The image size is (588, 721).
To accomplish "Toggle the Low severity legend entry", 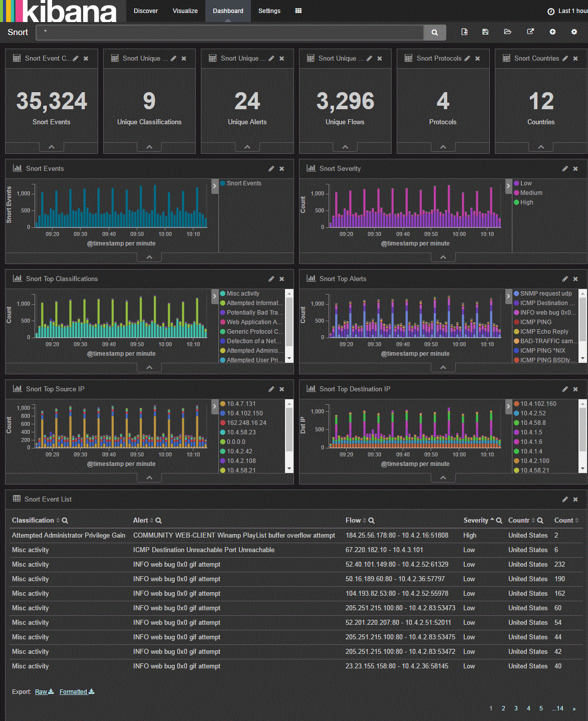I will coord(522,183).
